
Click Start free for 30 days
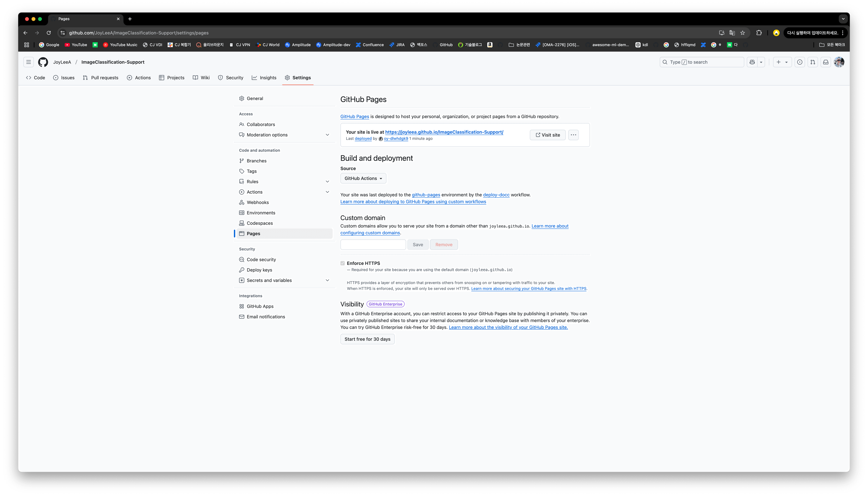pos(367,339)
